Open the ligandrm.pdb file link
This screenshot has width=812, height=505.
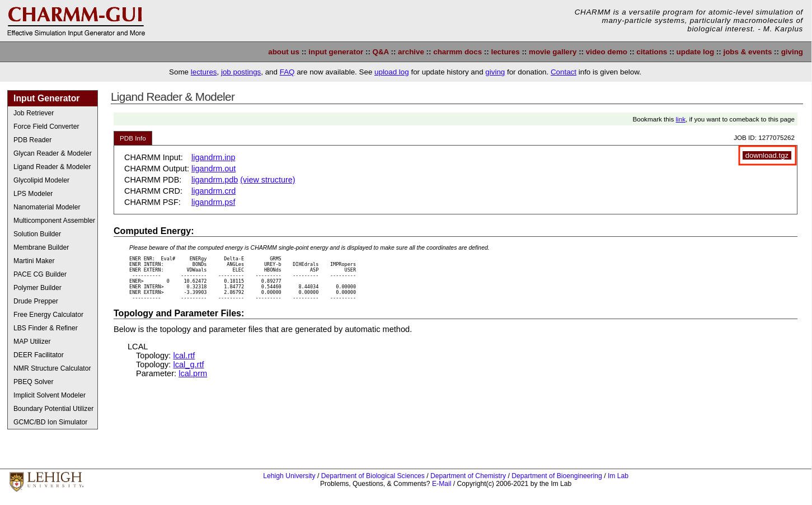pyautogui.click(x=214, y=180)
